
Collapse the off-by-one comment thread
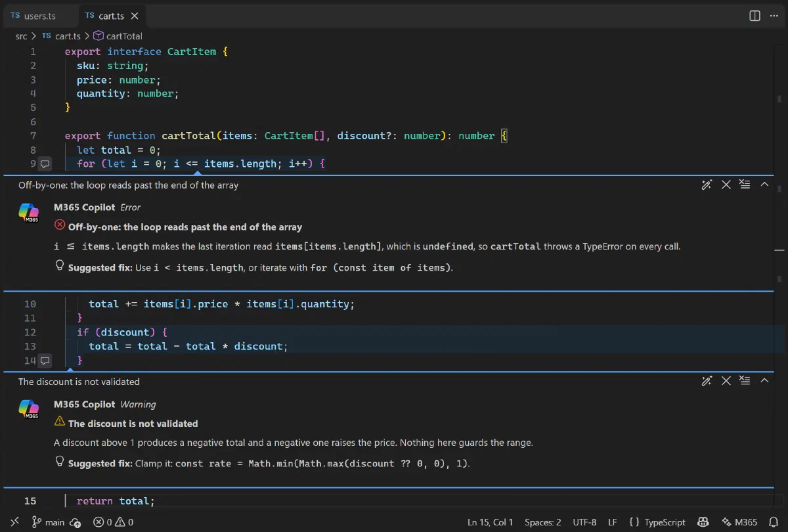(x=764, y=185)
